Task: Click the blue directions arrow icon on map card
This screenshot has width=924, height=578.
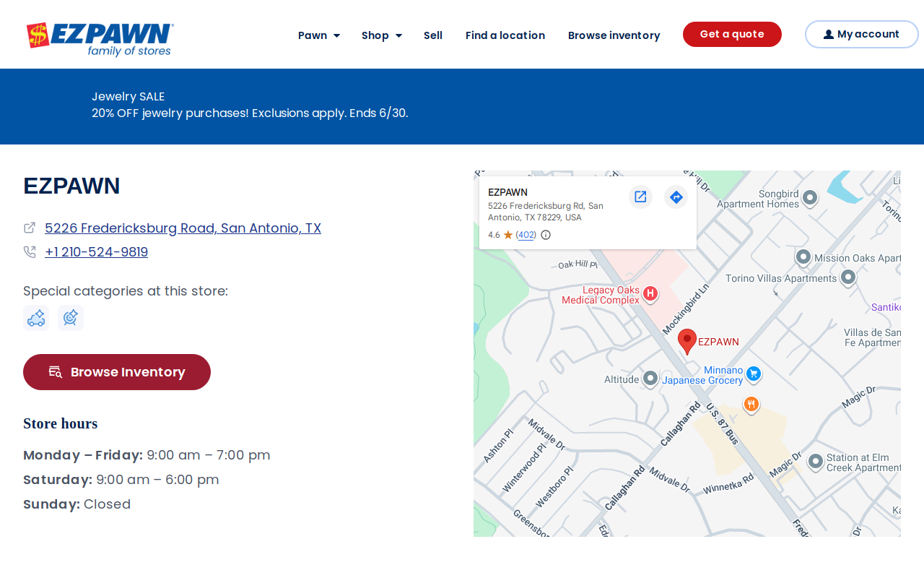Action: pyautogui.click(x=676, y=197)
